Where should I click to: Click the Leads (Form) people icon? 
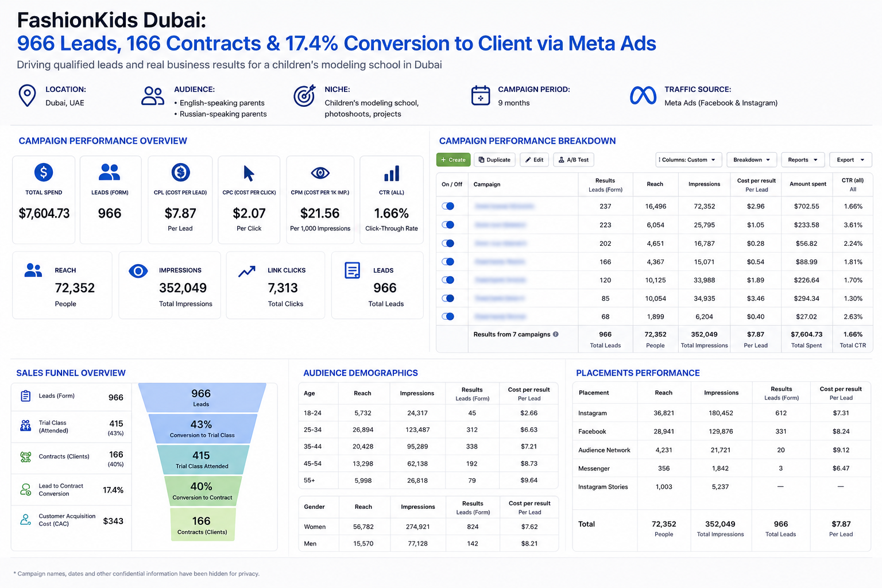coord(110,172)
